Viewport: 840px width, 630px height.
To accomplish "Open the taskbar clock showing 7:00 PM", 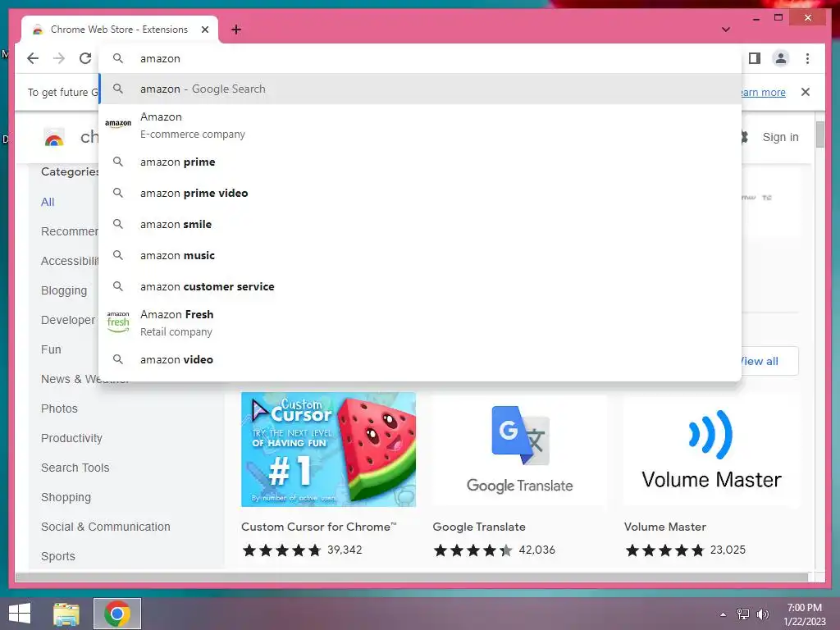I will click(x=804, y=614).
